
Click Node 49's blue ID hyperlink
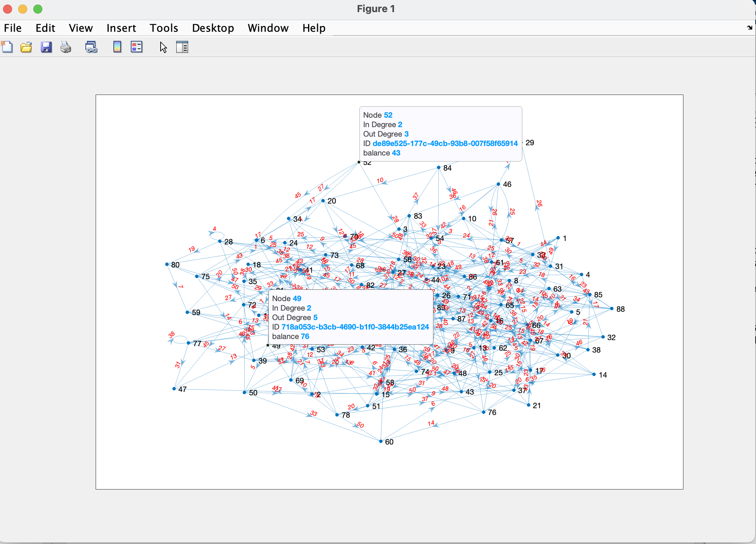click(355, 327)
